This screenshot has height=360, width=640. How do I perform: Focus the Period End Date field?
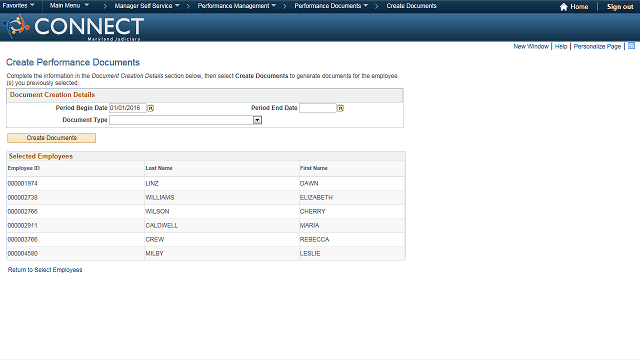click(318, 108)
